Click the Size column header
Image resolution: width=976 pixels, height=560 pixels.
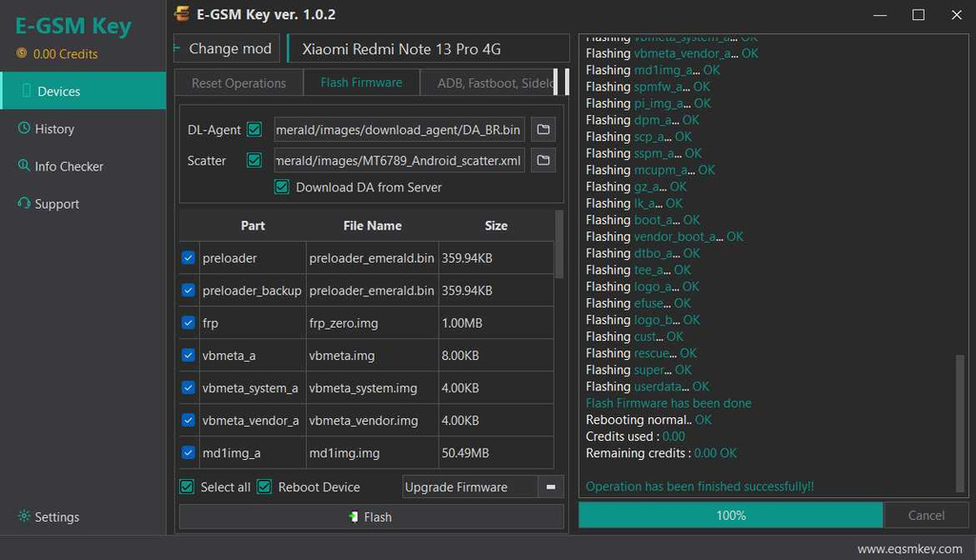point(496,226)
